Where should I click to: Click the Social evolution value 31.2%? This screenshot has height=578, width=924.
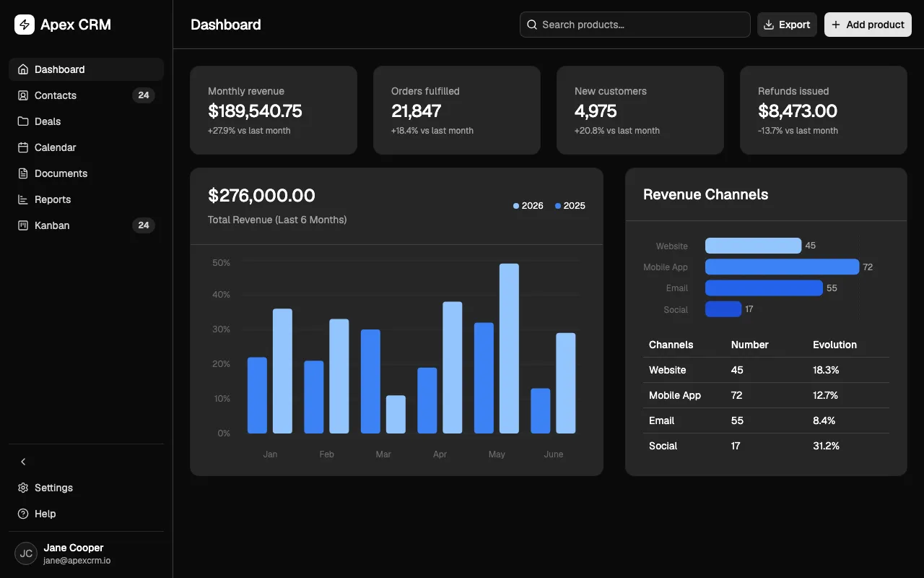click(826, 446)
